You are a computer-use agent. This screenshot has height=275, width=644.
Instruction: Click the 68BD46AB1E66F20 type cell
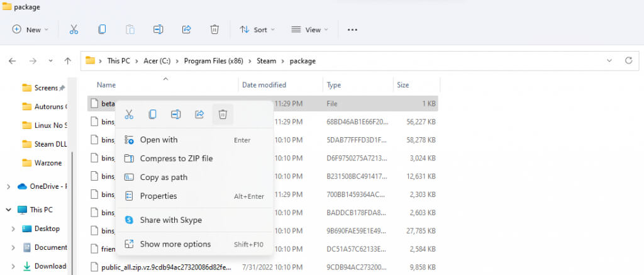357,121
